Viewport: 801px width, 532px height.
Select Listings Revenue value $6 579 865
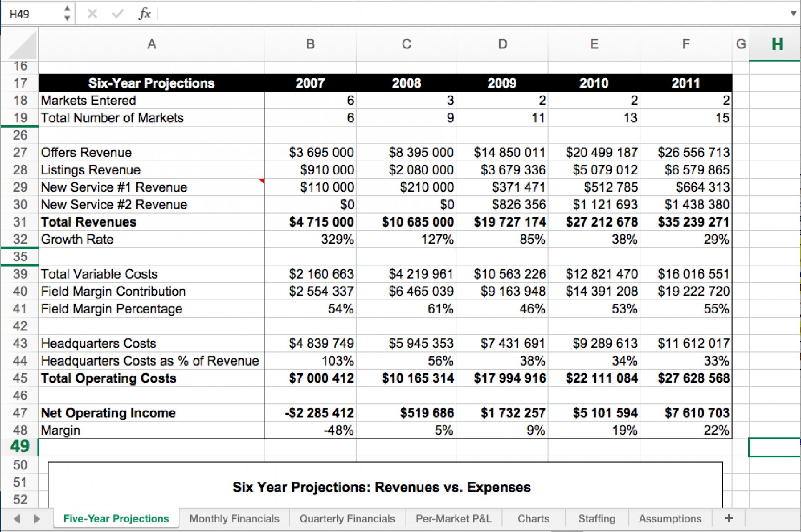[686, 170]
